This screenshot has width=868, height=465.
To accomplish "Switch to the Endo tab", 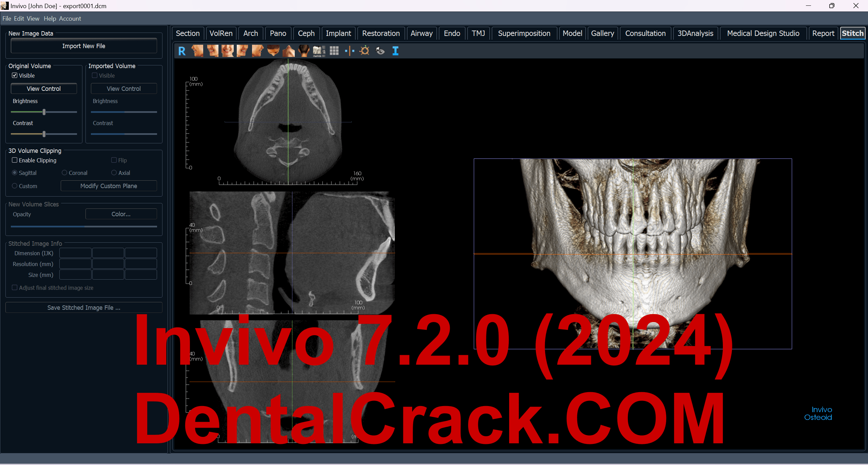I will pos(452,33).
